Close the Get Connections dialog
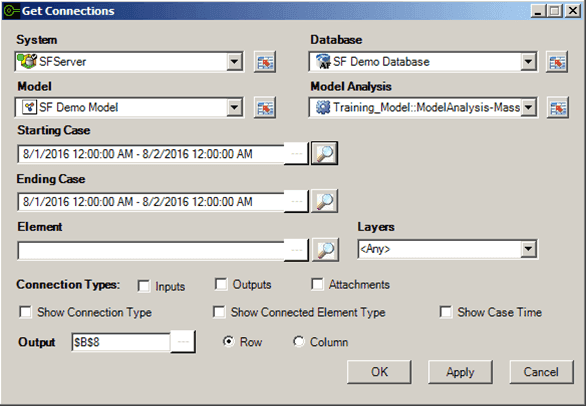Screen dimensions: 586x406 (573, 11)
